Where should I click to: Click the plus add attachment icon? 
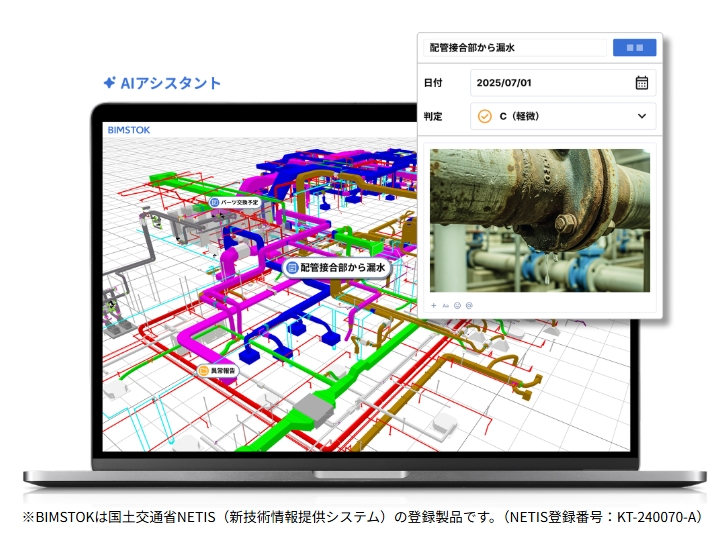coord(434,305)
